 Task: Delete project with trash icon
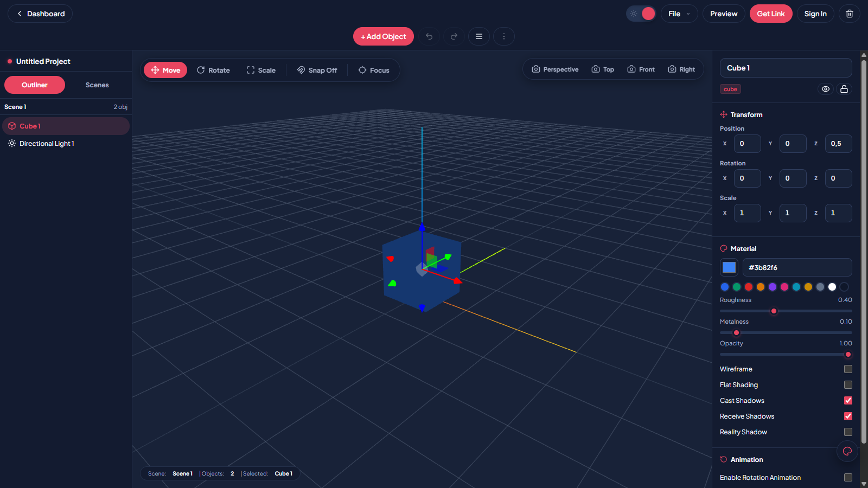point(850,14)
